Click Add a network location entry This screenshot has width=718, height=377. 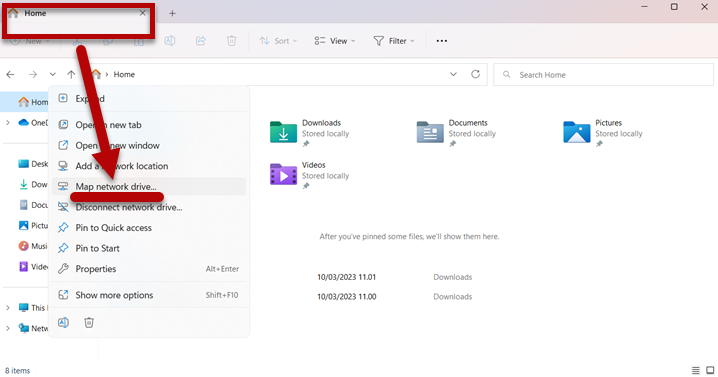[x=149, y=166]
